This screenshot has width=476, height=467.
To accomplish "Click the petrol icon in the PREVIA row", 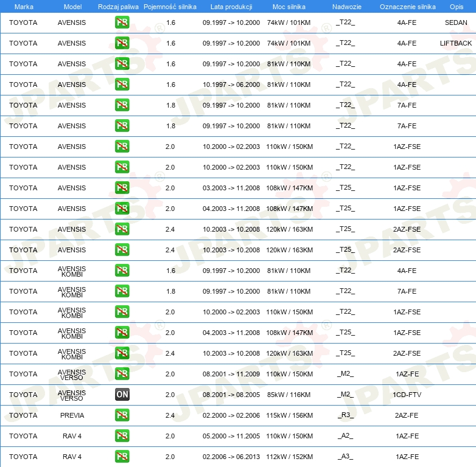I will tap(122, 415).
